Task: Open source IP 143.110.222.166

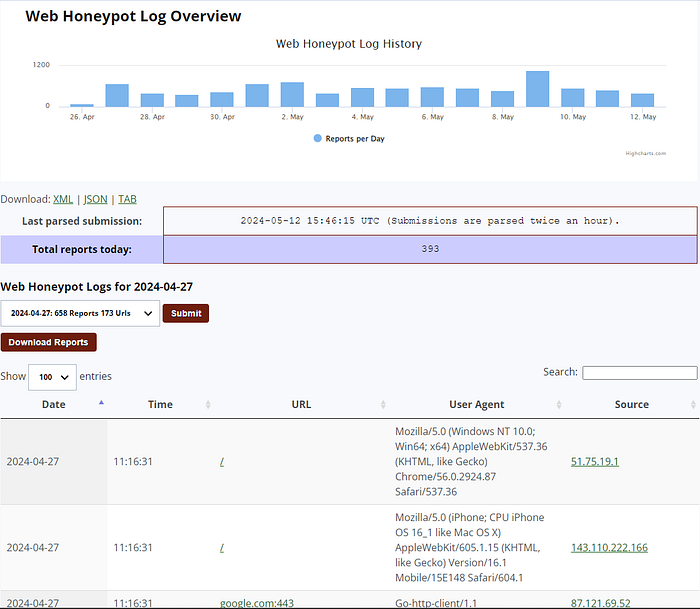Action: click(x=609, y=548)
